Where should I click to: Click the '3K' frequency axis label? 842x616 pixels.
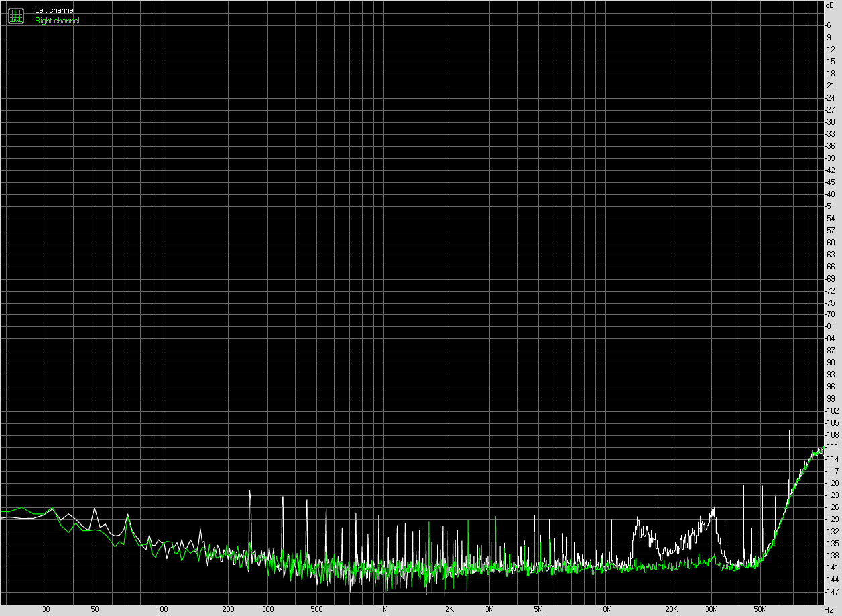pos(489,610)
